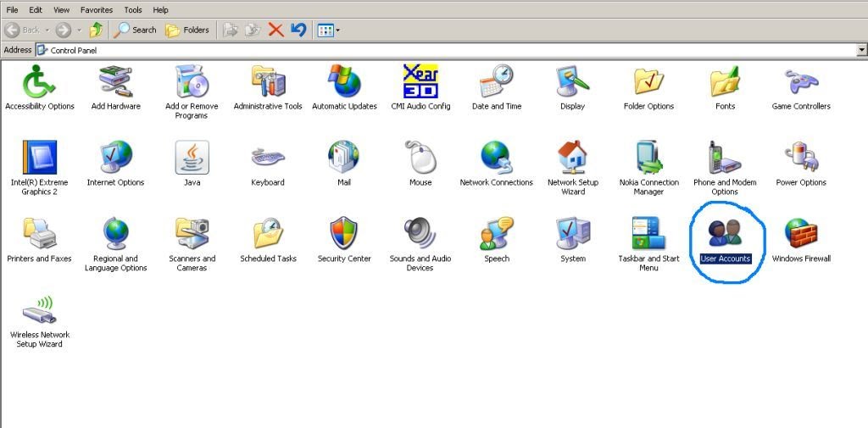Open CMI Audio Config applet
Viewport: 868px width, 428px height.
click(420, 81)
